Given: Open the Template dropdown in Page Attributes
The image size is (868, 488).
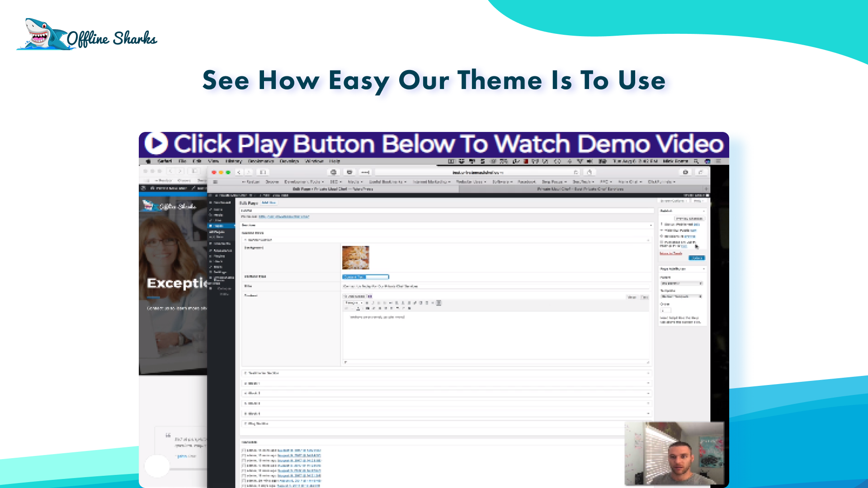Looking at the screenshot, I should tap(681, 296).
